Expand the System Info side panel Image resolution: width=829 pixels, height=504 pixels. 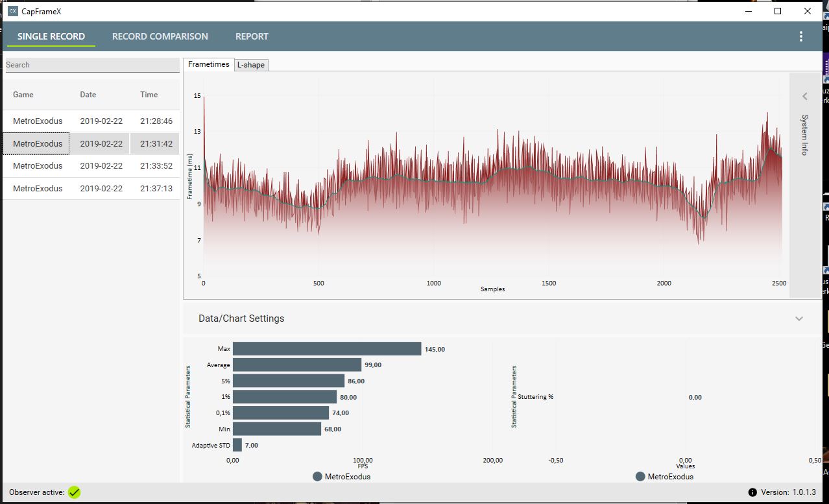805,96
